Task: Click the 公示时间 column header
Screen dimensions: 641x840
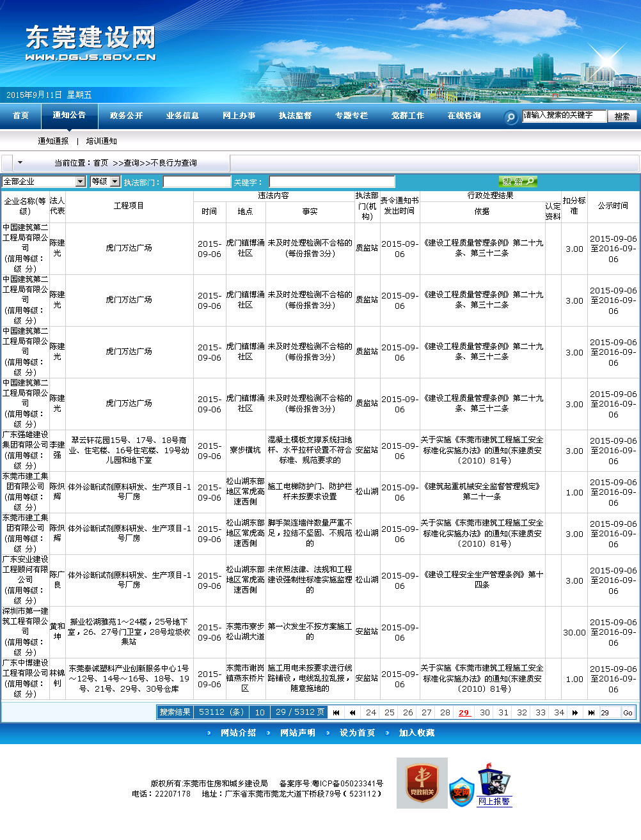Action: click(613, 206)
